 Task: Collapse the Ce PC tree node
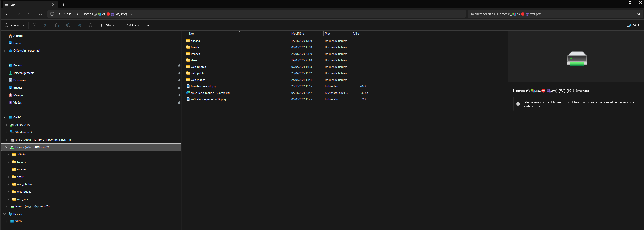(4, 117)
